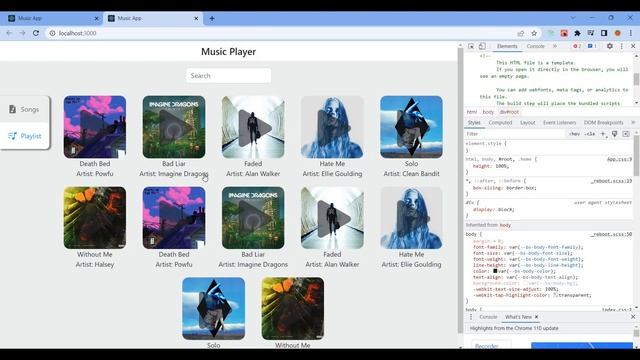Play Faded cover in first row
This screenshot has width=640, height=360.
pos(253,127)
